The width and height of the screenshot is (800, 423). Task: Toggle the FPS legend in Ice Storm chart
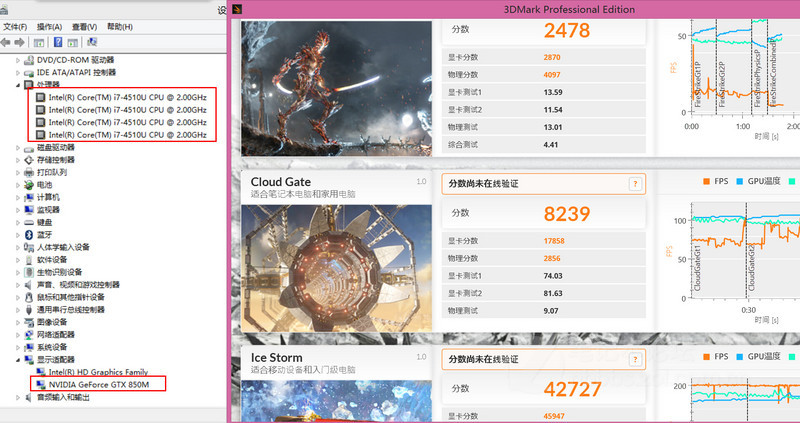coord(715,357)
